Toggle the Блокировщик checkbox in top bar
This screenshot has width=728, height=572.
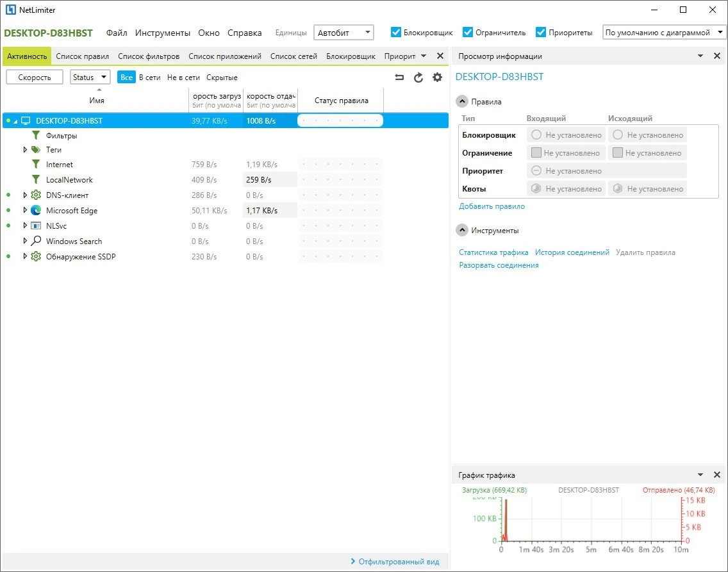pyautogui.click(x=396, y=32)
